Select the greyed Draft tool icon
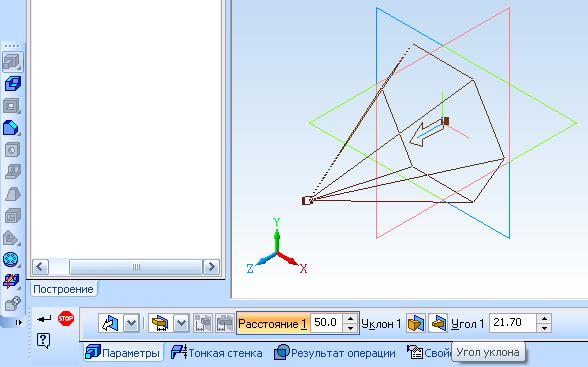588x367 pixels. click(12, 194)
